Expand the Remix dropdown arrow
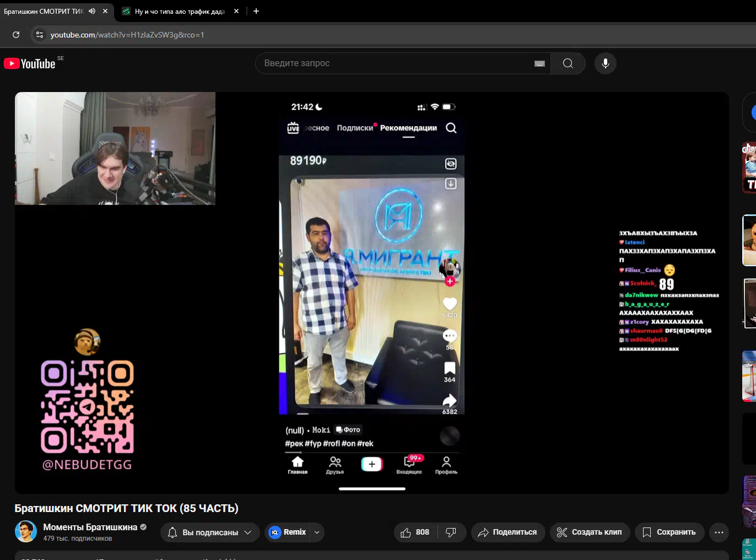 pyautogui.click(x=317, y=532)
